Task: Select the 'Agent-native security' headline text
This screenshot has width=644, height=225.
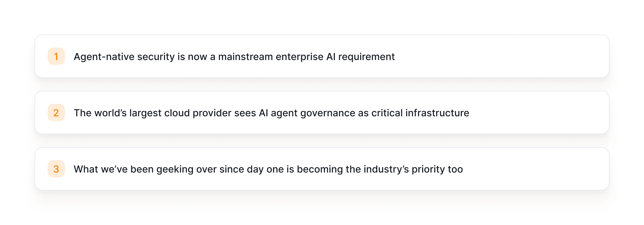Action: pos(234,57)
